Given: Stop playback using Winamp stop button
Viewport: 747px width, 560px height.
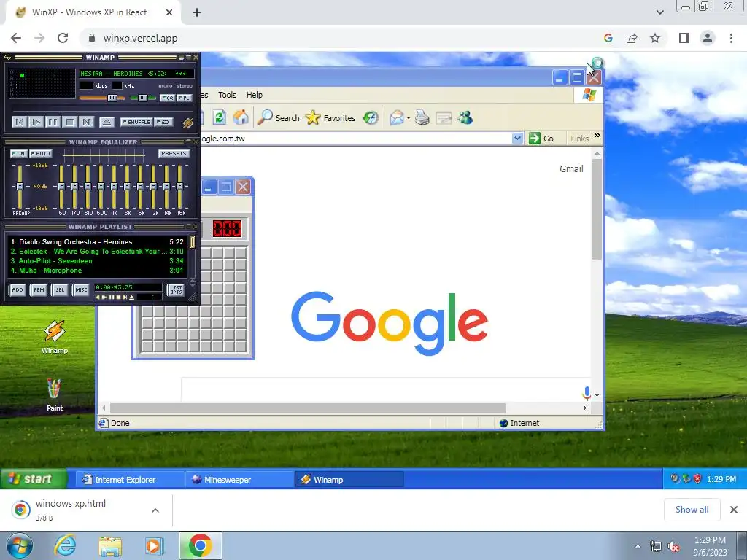Looking at the screenshot, I should 69,122.
